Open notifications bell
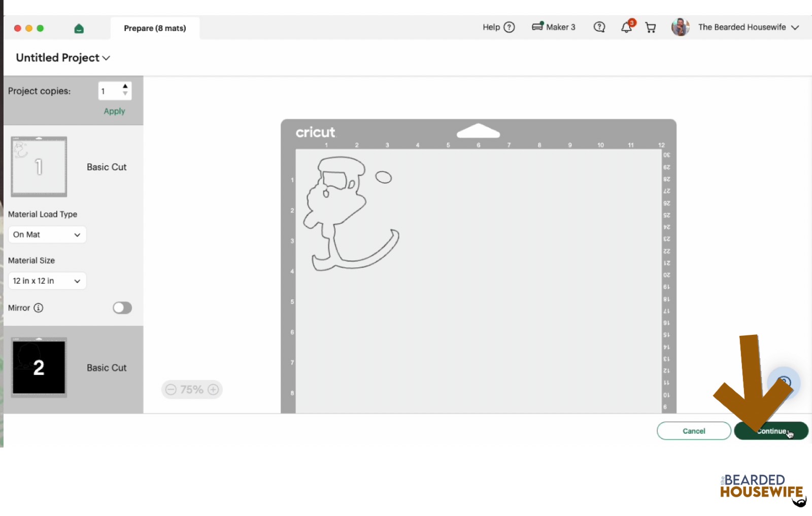This screenshot has width=812, height=516. [x=627, y=27]
